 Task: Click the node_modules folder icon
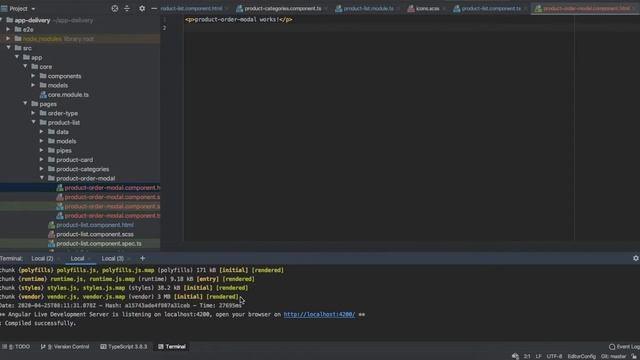tap(18, 39)
